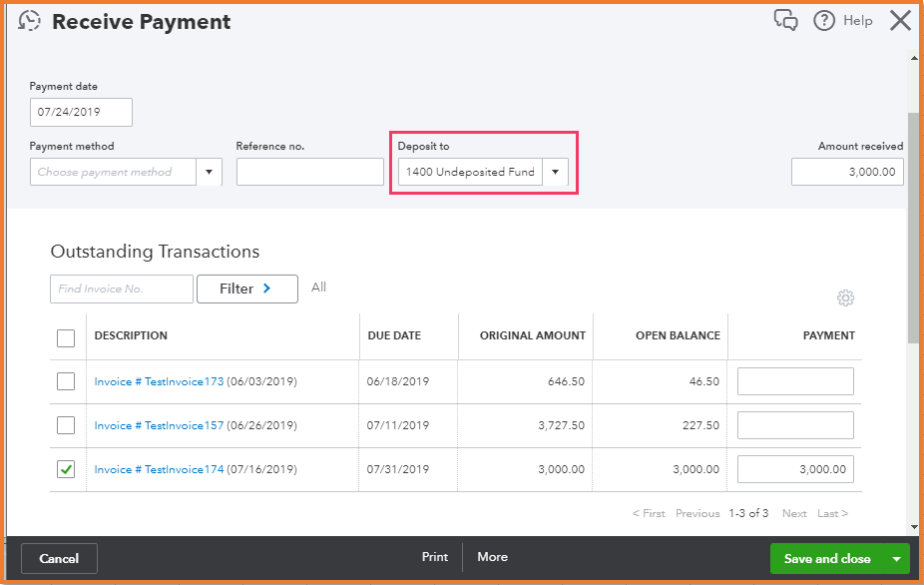The image size is (924, 585).
Task: Click the Cancel button
Action: pos(59,558)
